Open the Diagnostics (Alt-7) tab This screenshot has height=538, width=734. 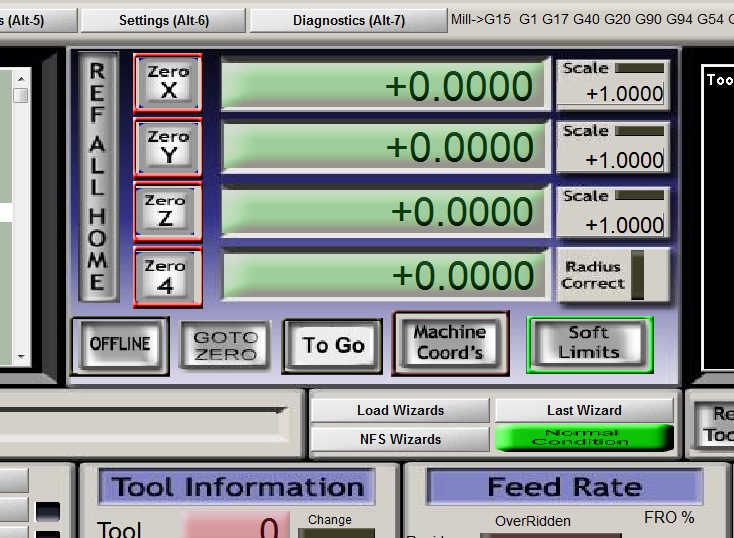click(x=349, y=20)
